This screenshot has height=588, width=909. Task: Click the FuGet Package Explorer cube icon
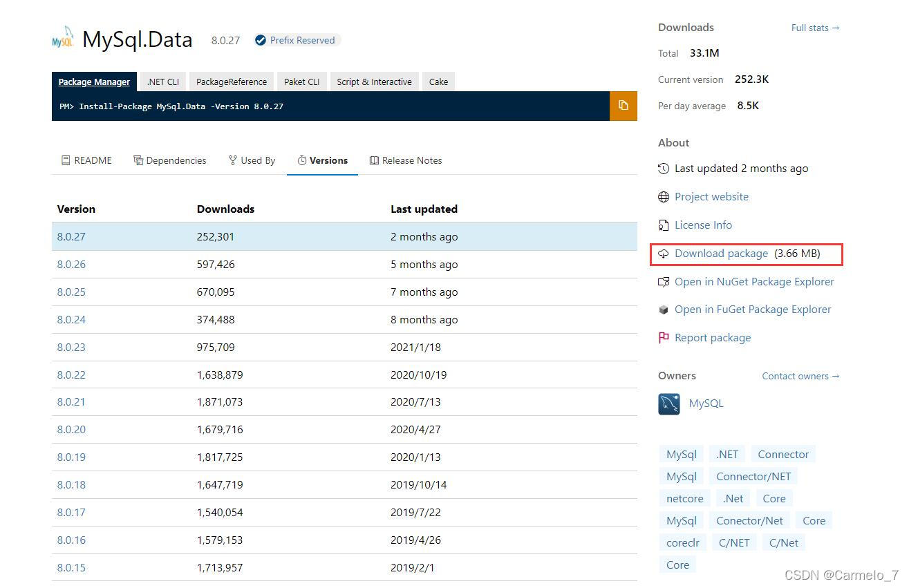[664, 310]
